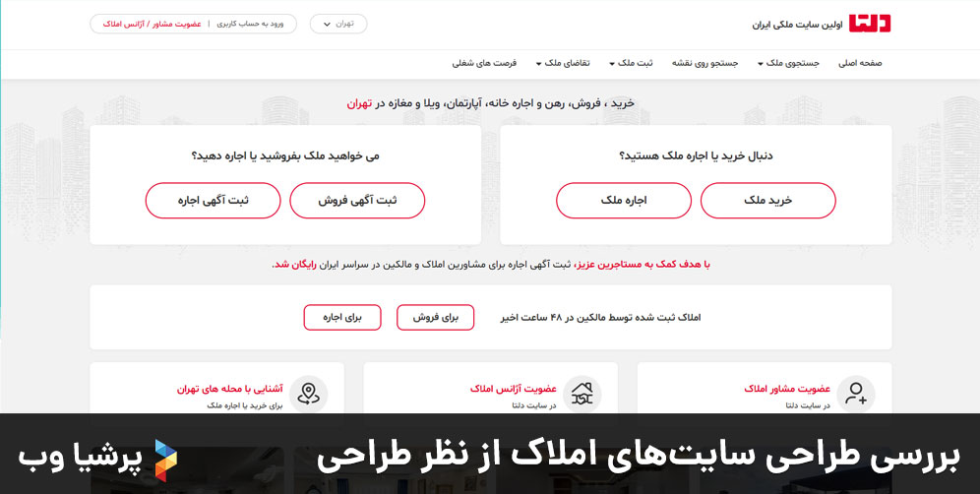Image resolution: width=980 pixels, height=494 pixels.
Task: Select the برای اجاره button
Action: [x=341, y=317]
